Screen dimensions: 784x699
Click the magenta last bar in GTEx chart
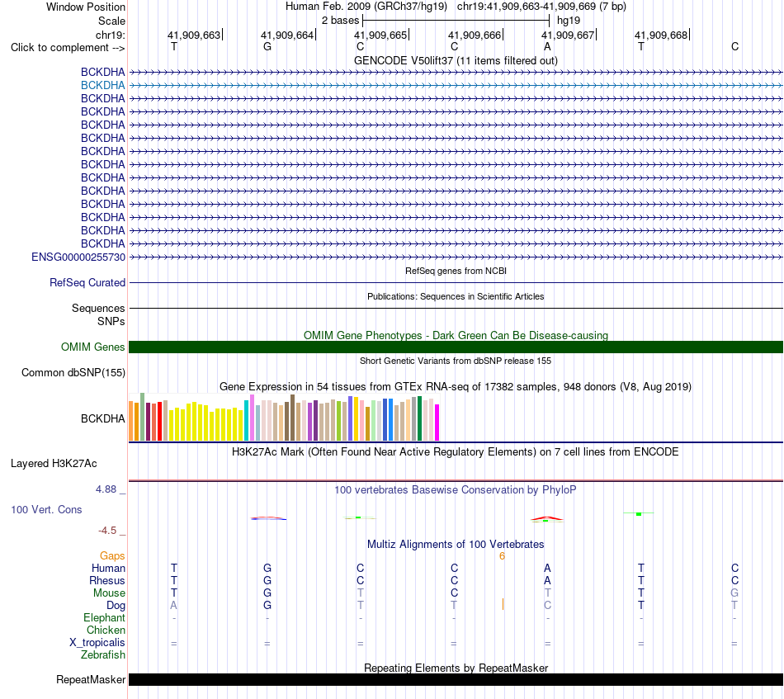tap(437, 423)
